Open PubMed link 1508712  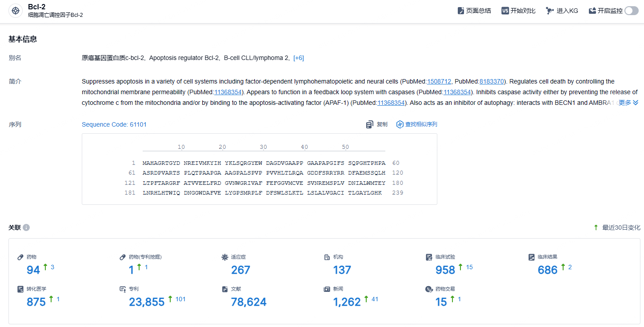pyautogui.click(x=439, y=81)
